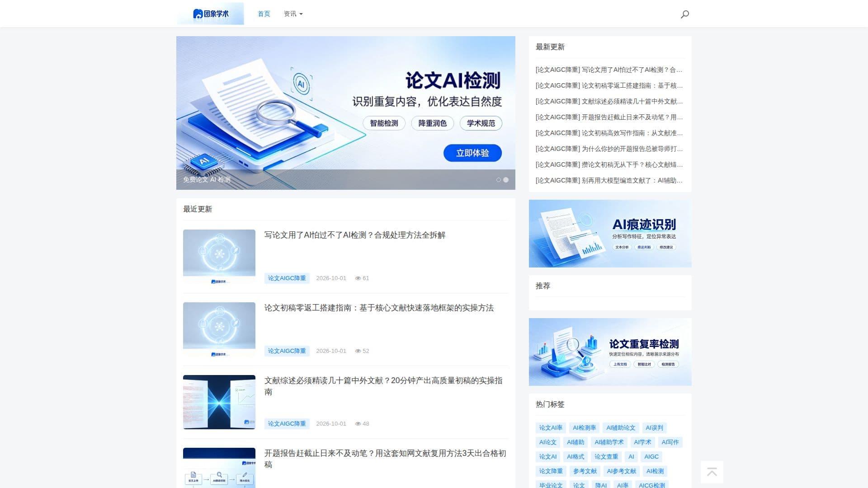This screenshot has width=868, height=488.
Task: Click thumbnail of 论文初稿零返工搭建指南 article
Action: click(219, 329)
